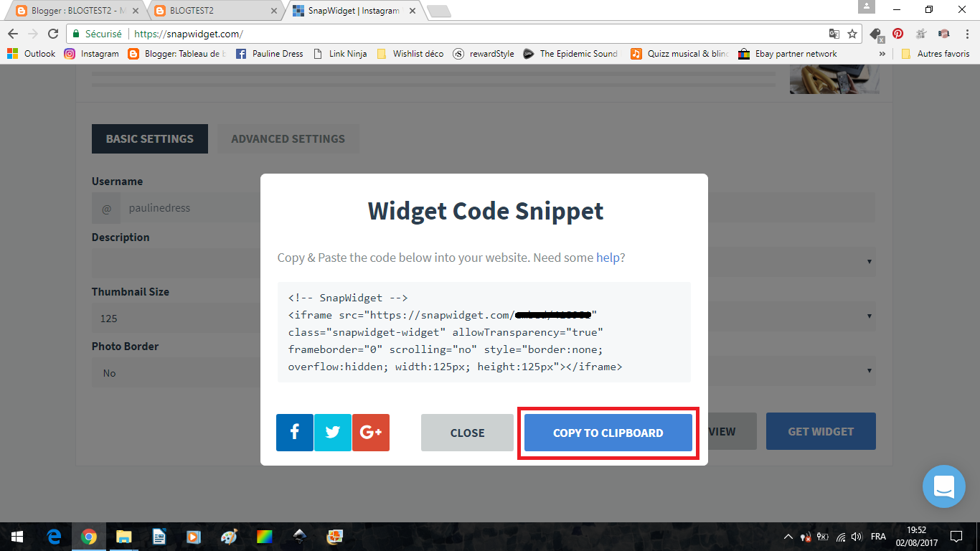Image resolution: width=980 pixels, height=551 pixels.
Task: Click the browser address bar URL
Action: click(x=189, y=34)
